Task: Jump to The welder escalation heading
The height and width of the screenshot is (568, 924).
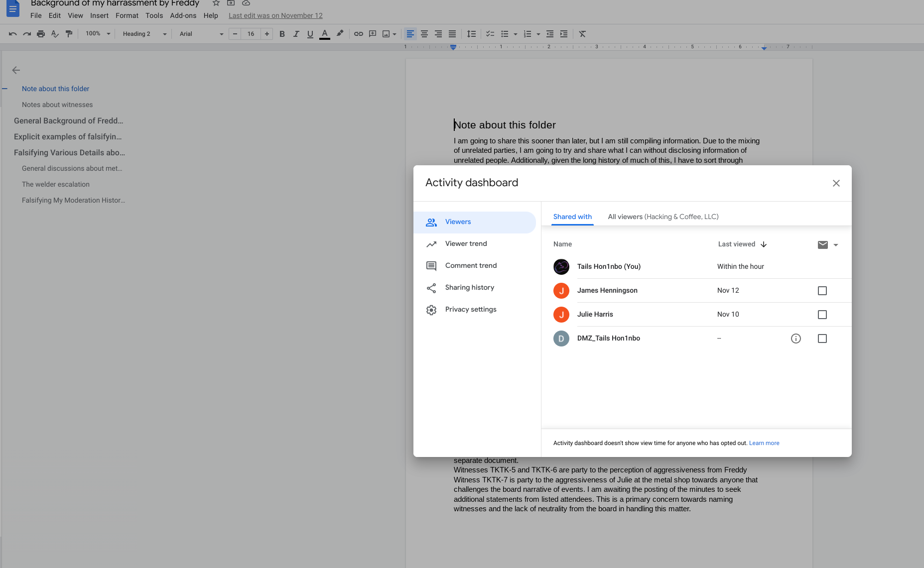Action: pyautogui.click(x=56, y=184)
